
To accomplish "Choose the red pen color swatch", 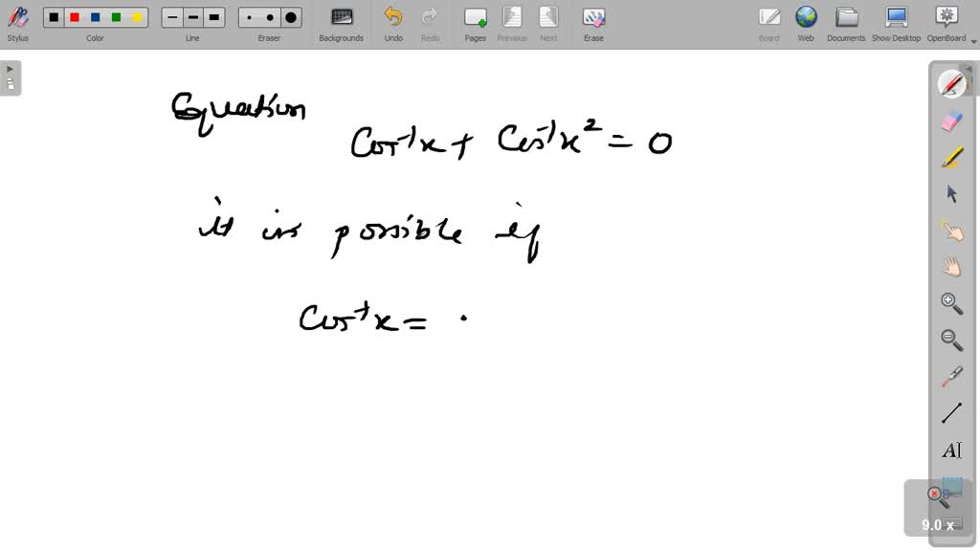I will click(75, 16).
